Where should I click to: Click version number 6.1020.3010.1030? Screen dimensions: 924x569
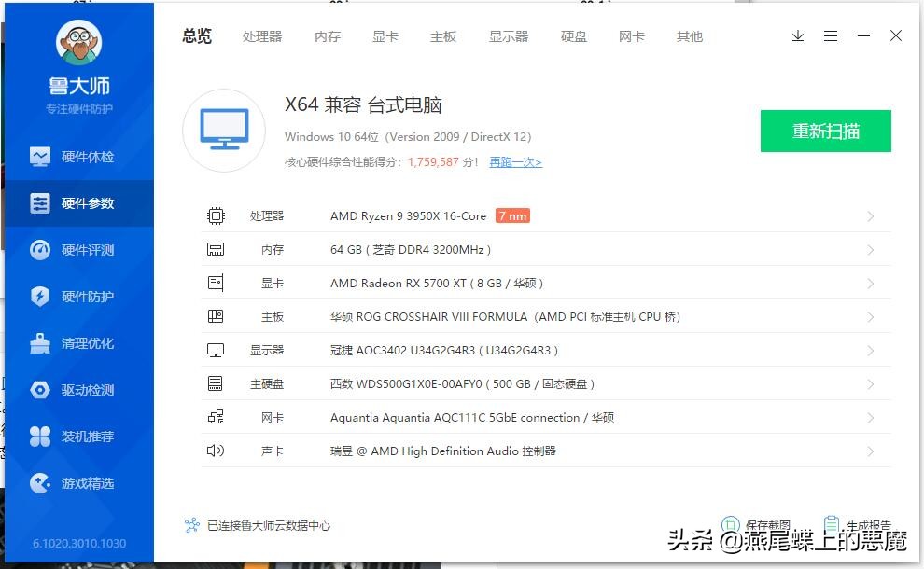[x=79, y=543]
